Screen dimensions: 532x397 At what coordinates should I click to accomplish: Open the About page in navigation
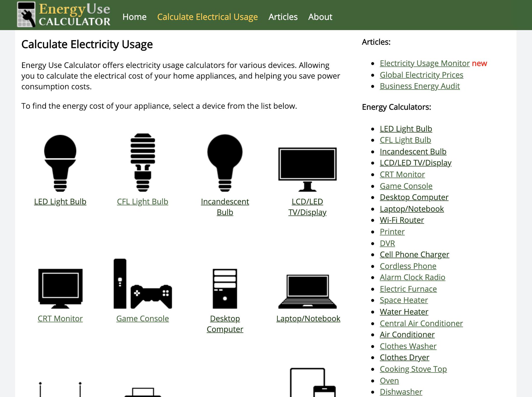pos(320,17)
